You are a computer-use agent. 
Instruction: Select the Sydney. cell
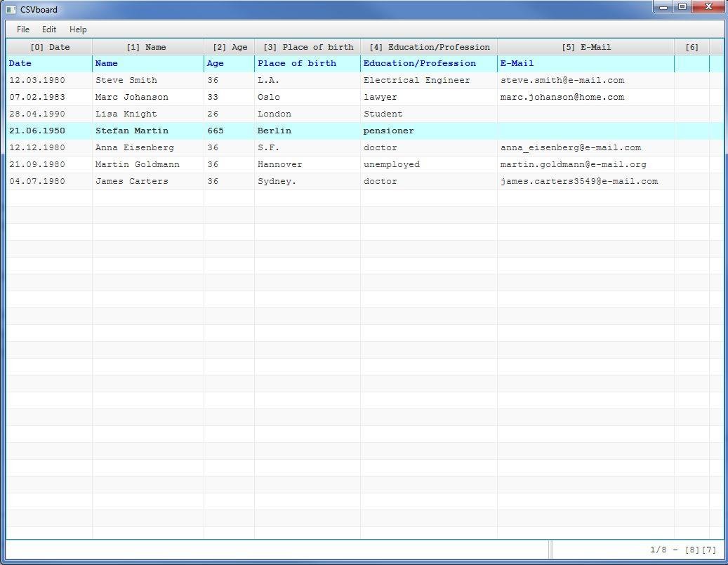click(307, 181)
